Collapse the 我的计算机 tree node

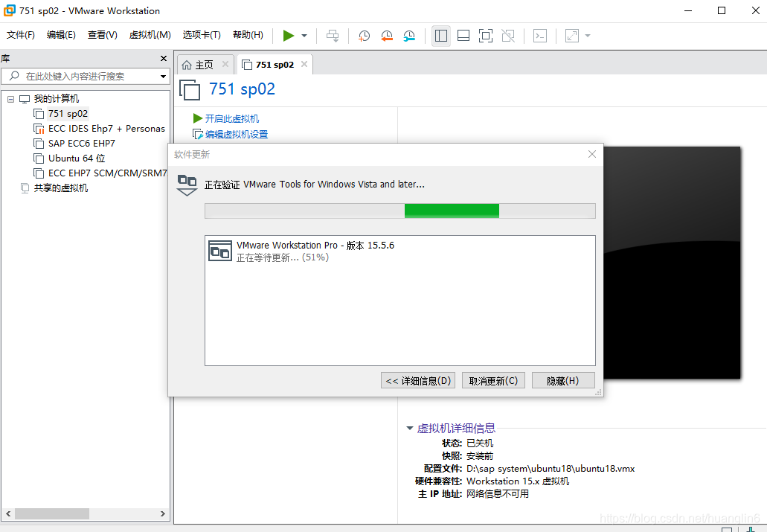10,98
